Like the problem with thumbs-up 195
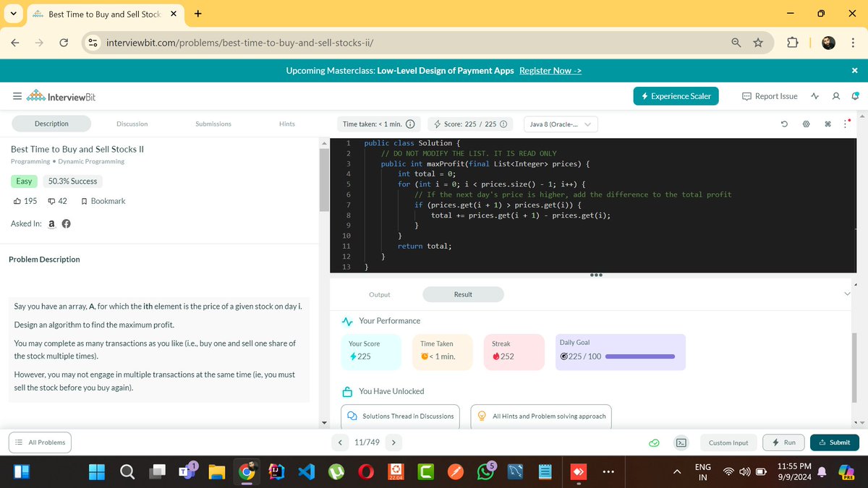The height and width of the screenshot is (488, 868). tap(25, 201)
